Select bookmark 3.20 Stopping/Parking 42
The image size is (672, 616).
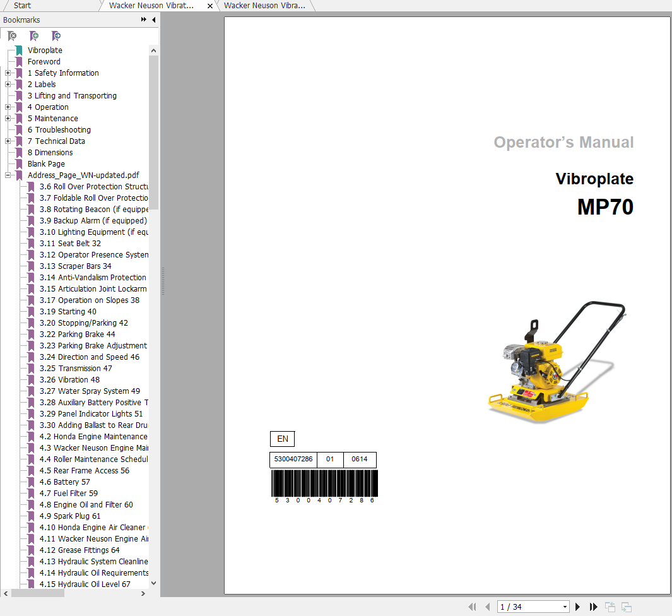(x=83, y=323)
